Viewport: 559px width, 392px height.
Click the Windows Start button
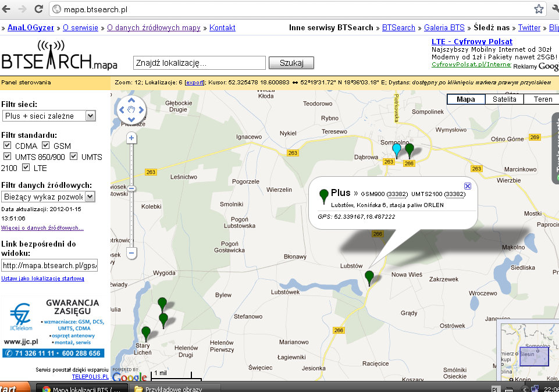click(15, 387)
